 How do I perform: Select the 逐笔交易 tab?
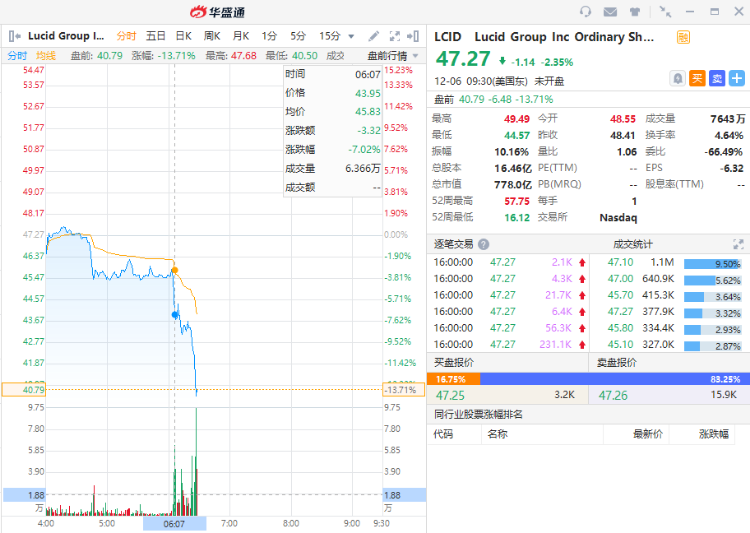tap(453, 244)
